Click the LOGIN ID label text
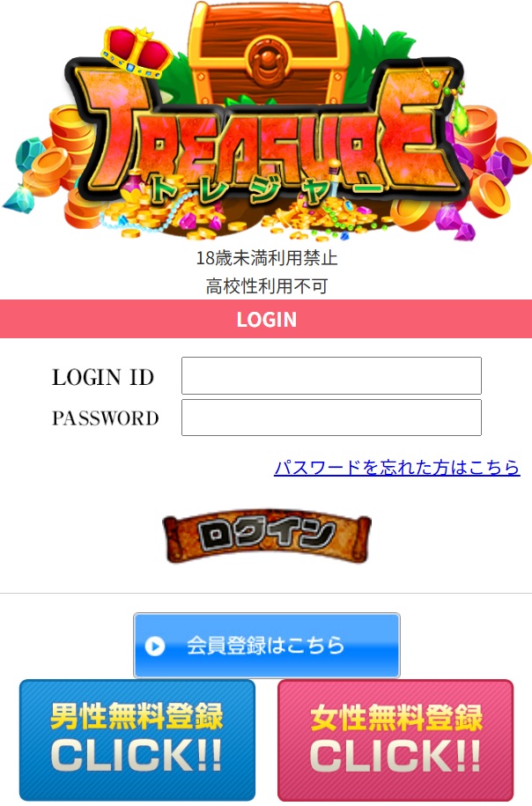The image size is (532, 806). point(103,377)
